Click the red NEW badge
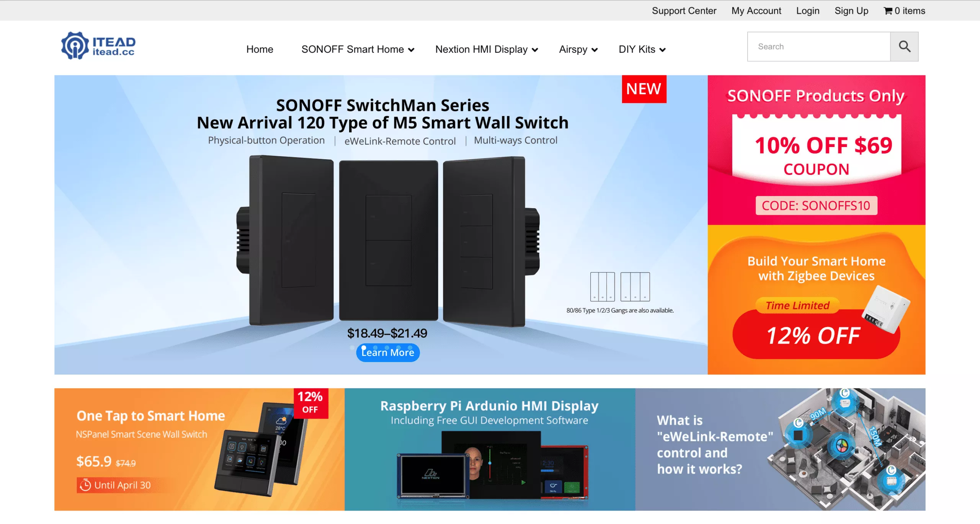Screen dimensions: 980x524 pyautogui.click(x=644, y=89)
